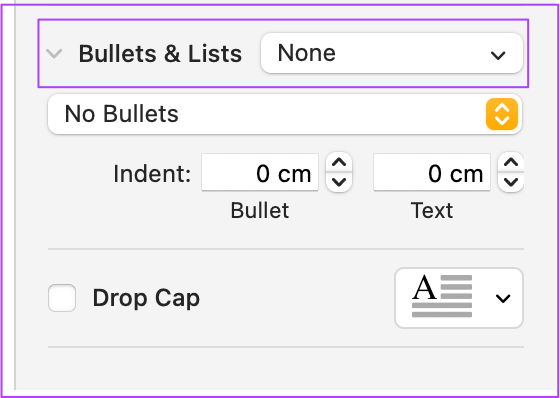
Task: Click the Bullet indent value field
Action: point(260,173)
